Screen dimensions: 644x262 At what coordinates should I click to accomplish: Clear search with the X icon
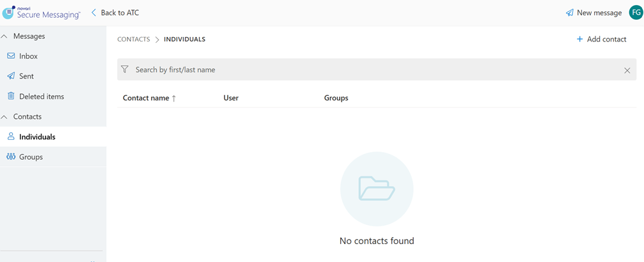(627, 70)
